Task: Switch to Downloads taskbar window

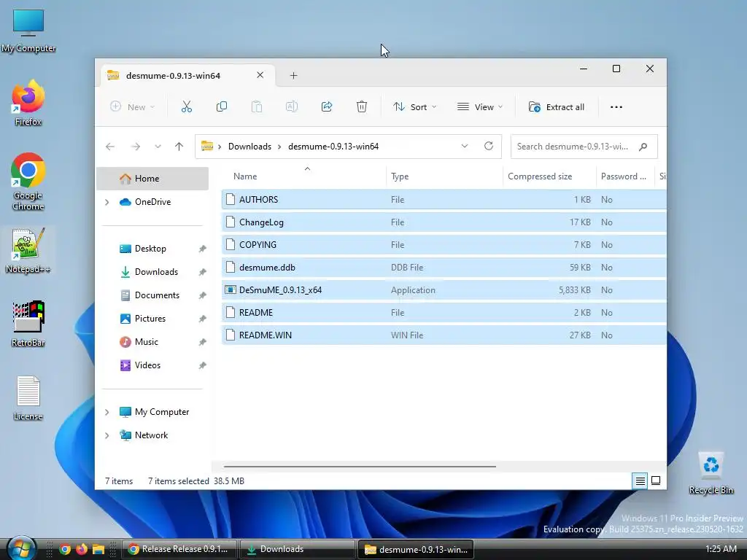Action: click(298, 549)
